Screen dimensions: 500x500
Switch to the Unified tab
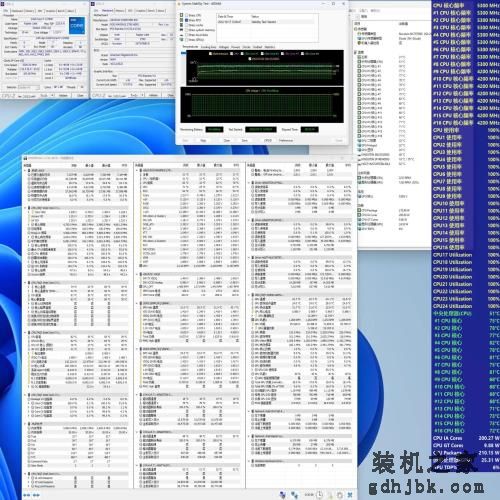[258, 47]
